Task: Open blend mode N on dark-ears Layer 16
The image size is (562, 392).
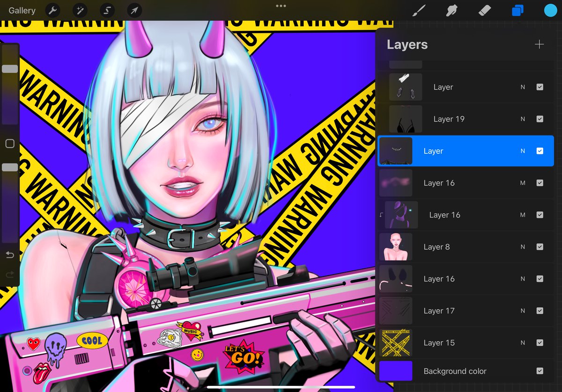Action: tap(523, 279)
